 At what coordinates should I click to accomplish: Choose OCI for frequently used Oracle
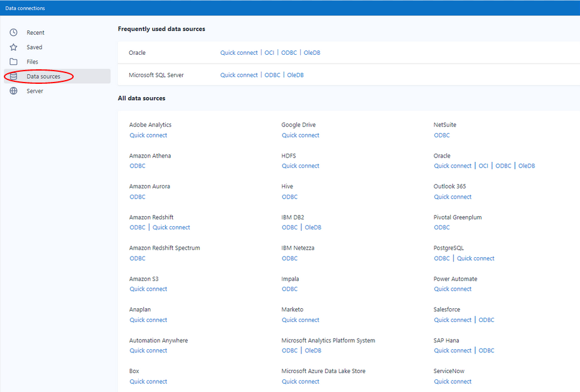click(269, 52)
